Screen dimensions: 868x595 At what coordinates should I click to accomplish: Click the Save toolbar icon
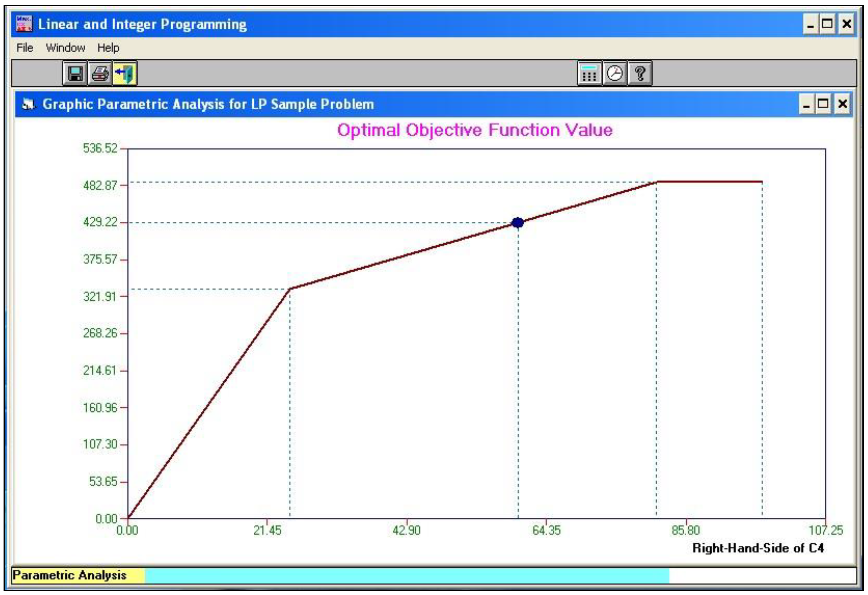click(x=75, y=73)
